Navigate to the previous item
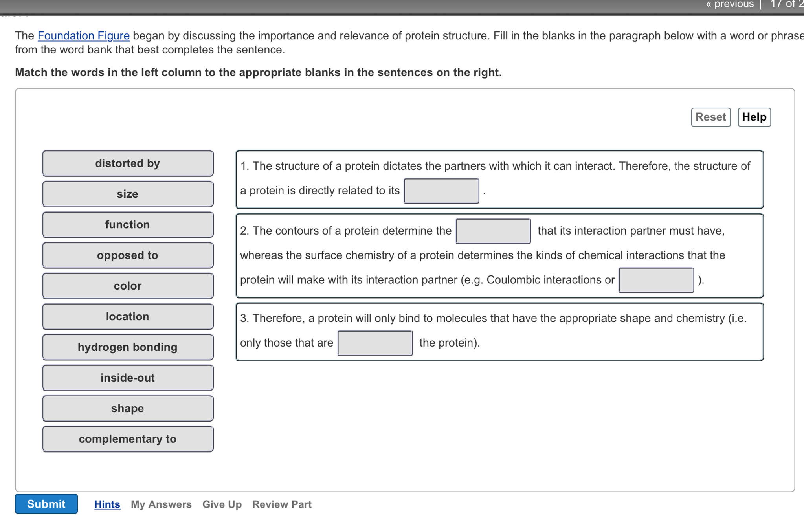This screenshot has width=804, height=532. [x=730, y=4]
